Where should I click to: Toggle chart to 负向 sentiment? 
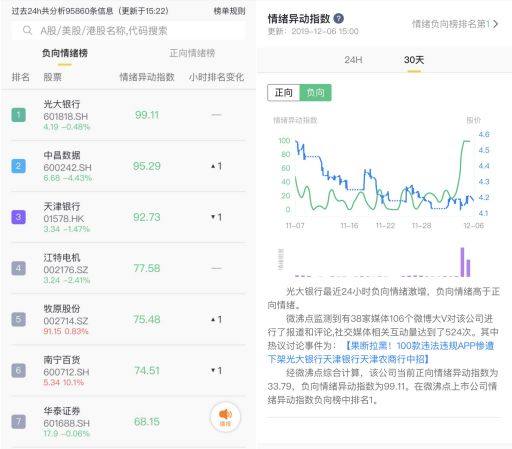coord(315,93)
